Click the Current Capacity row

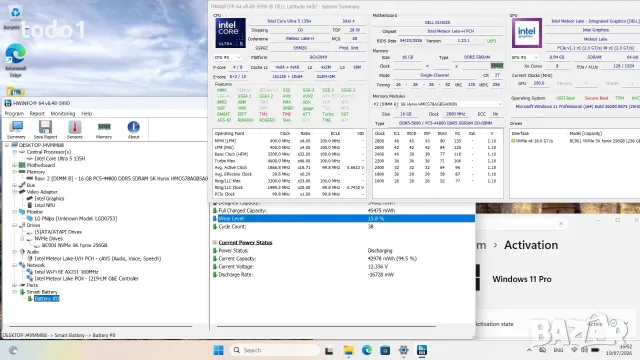(x=343, y=259)
